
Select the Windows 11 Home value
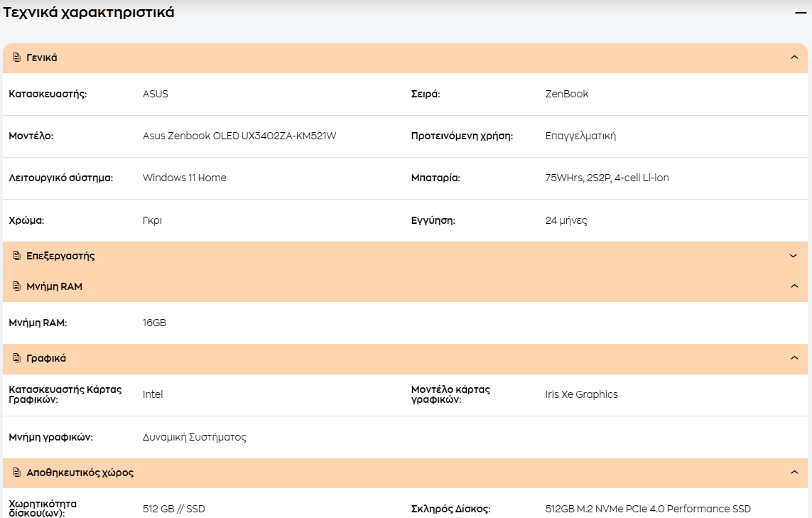pyautogui.click(x=185, y=178)
